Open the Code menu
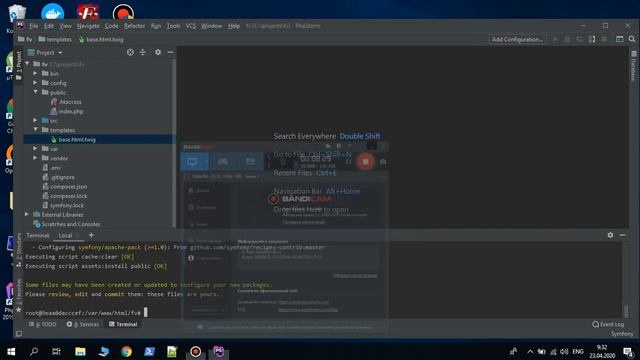The image size is (640, 360). click(x=111, y=26)
